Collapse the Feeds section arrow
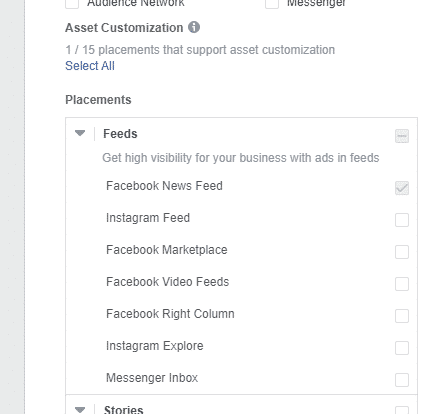The height and width of the screenshot is (414, 431). tap(80, 133)
